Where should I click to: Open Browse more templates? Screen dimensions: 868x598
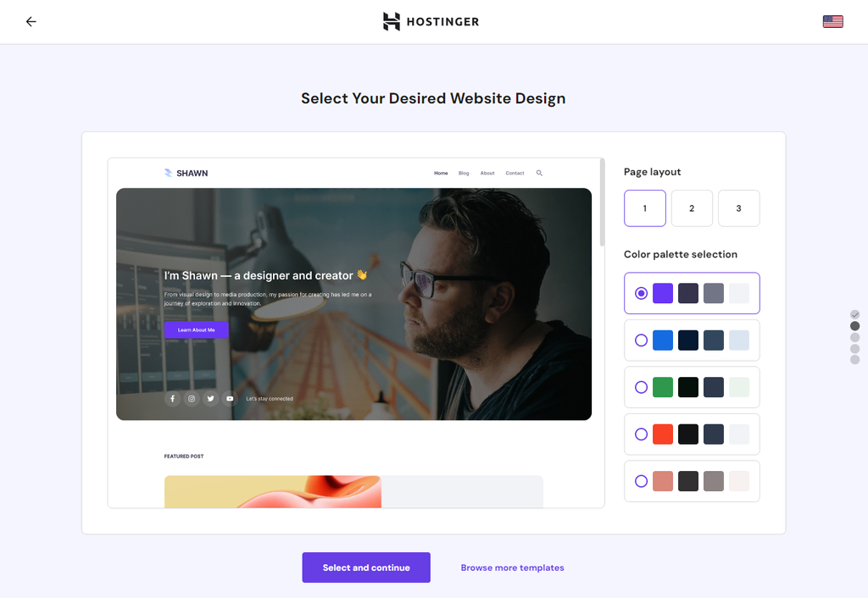click(512, 568)
